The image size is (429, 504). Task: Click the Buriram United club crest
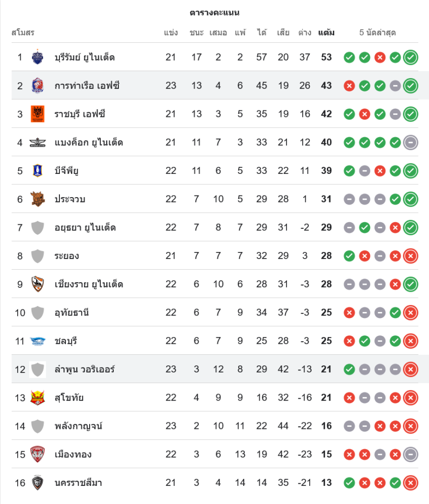tap(38, 57)
